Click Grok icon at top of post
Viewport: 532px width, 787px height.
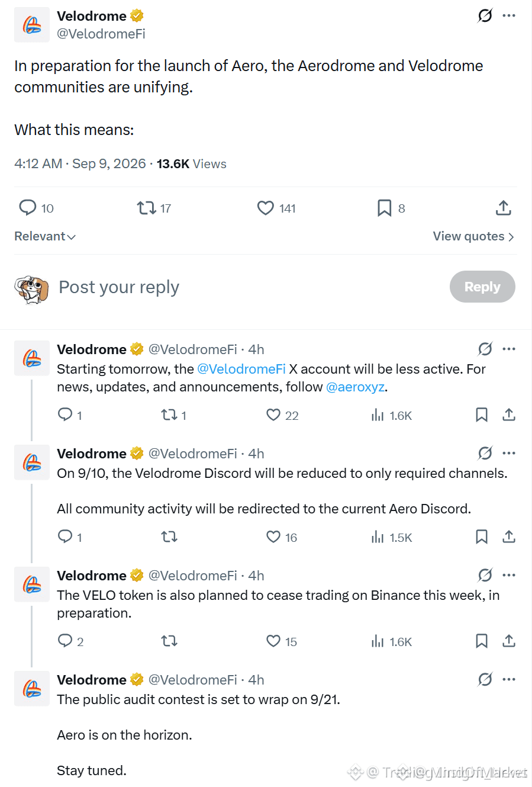pos(485,16)
